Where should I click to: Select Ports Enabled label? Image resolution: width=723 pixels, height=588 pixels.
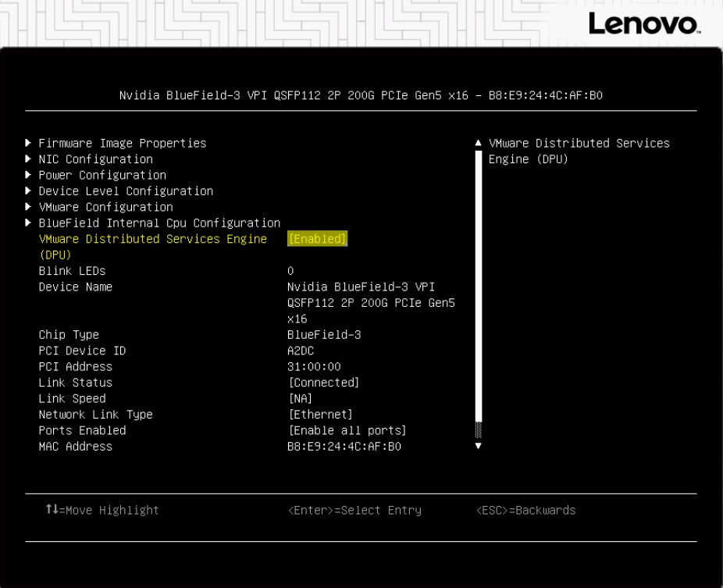pyautogui.click(x=83, y=430)
